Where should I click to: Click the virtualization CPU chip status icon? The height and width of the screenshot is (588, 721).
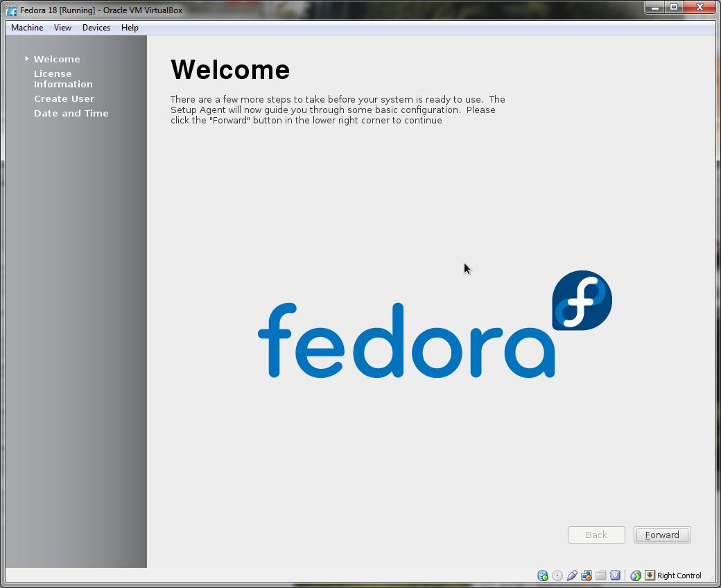[x=615, y=575]
